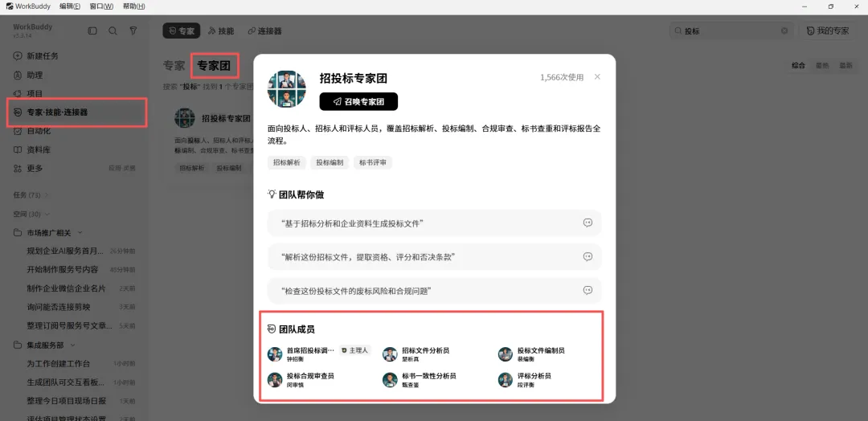Screen dimensions: 868x421
Task: Collapse the 空间 (30) section
Action: click(x=31, y=214)
